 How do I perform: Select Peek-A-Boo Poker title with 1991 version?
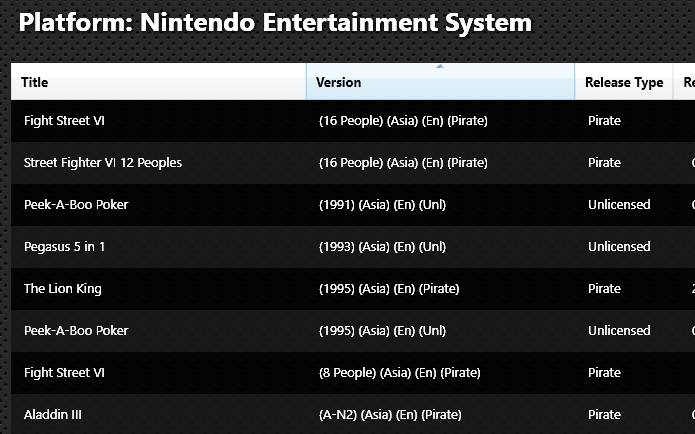tap(76, 205)
